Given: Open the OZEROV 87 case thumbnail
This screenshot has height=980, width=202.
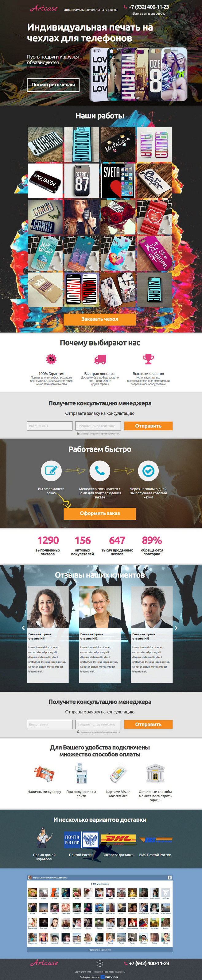Looking at the screenshot, I should tap(81, 181).
